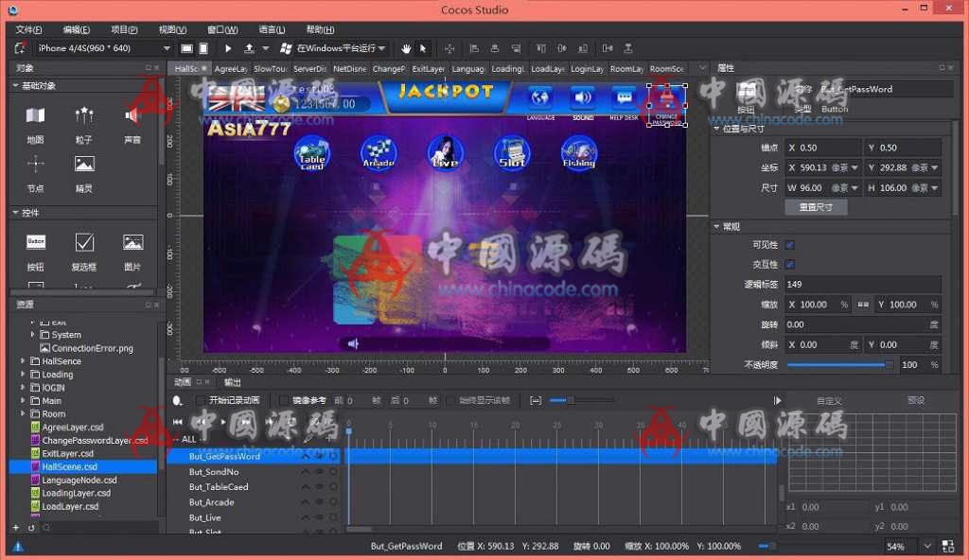This screenshot has width=969, height=560.
Task: Switch to portrait orientation icon
Action: click(203, 48)
